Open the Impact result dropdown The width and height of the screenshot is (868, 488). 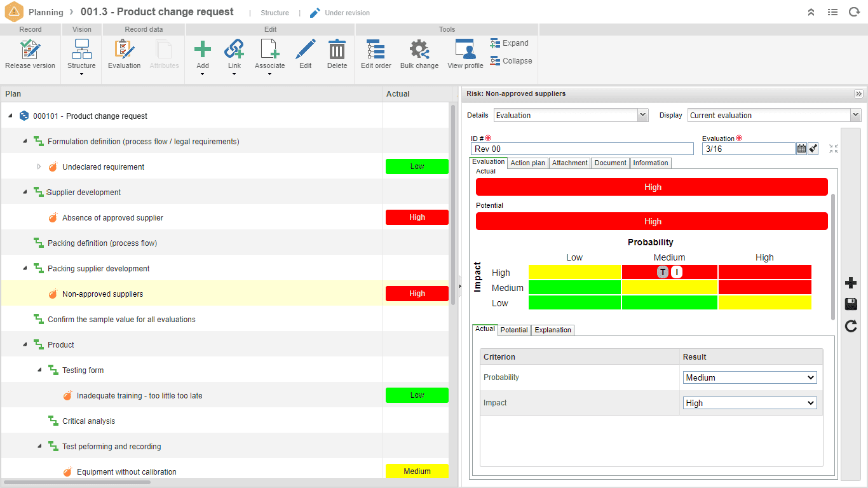750,403
